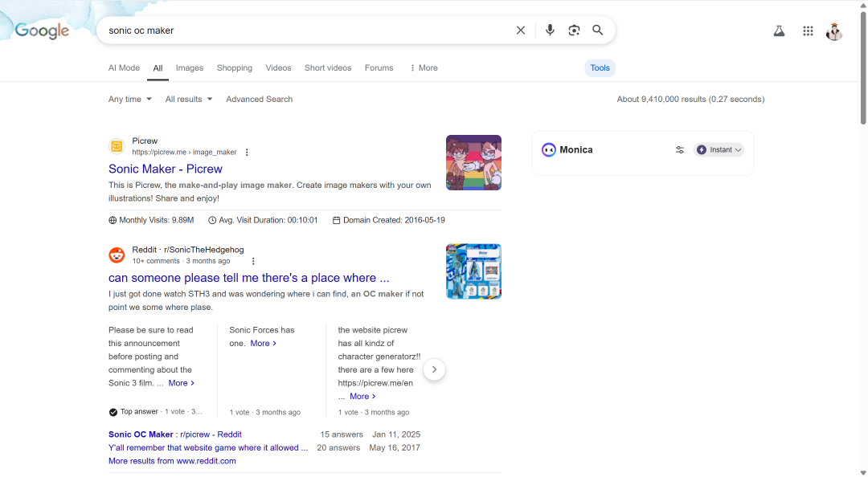The width and height of the screenshot is (868, 477).
Task: Click the Monica logo icon
Action: pos(549,150)
